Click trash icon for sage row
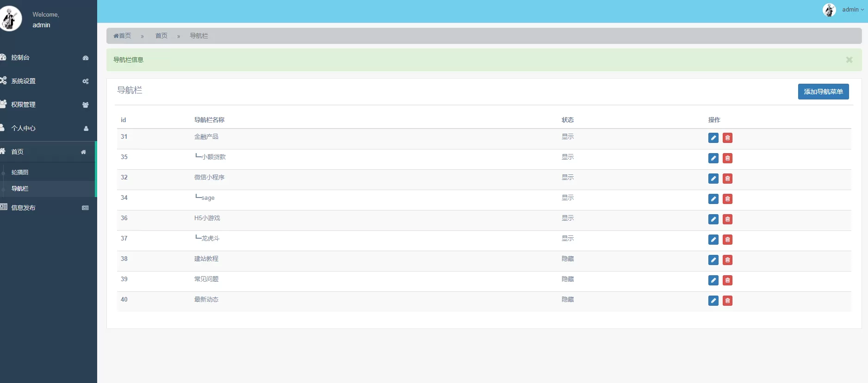 click(x=727, y=199)
